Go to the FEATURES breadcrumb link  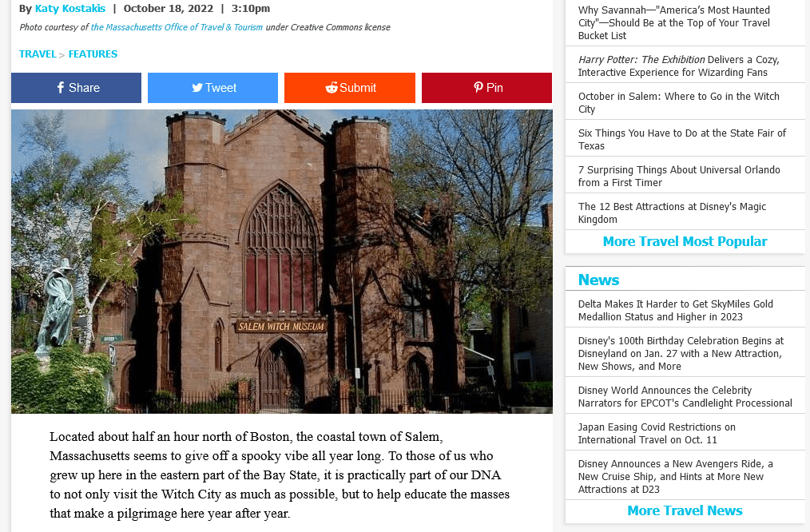click(93, 54)
